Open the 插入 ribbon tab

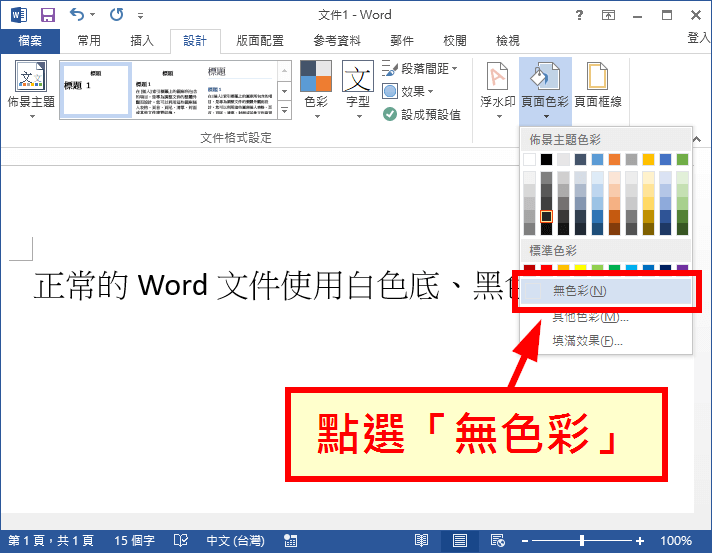pyautogui.click(x=142, y=41)
